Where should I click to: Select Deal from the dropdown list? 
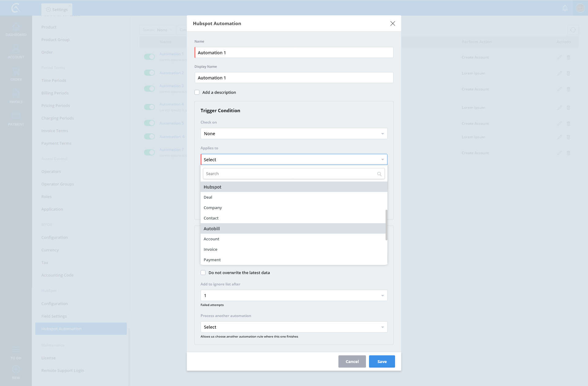coord(208,197)
